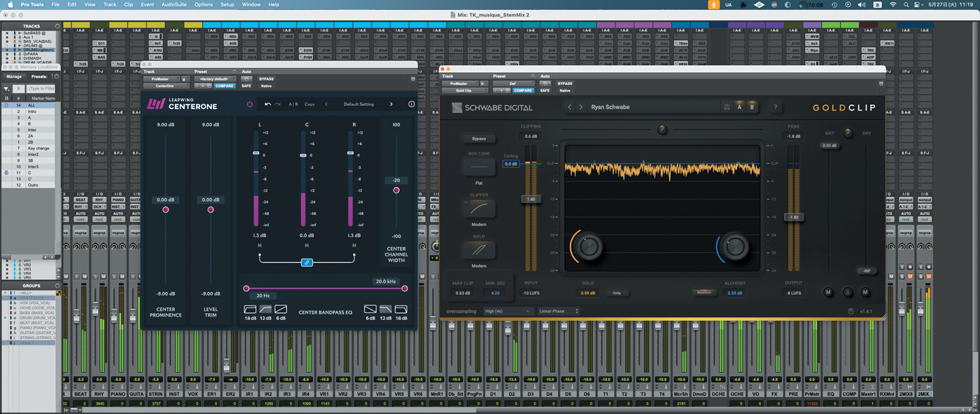Open the CenterOne insert selector dropdown

tap(166, 86)
